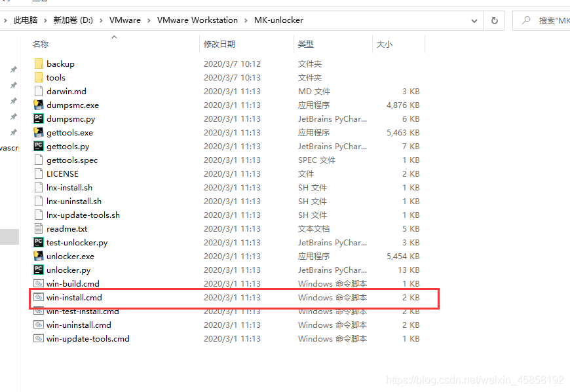Select file name gettools.py
This screenshot has height=392, width=570.
pyautogui.click(x=68, y=147)
